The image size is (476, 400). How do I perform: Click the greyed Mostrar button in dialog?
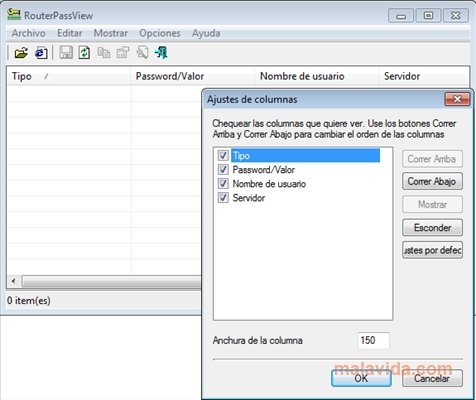432,204
